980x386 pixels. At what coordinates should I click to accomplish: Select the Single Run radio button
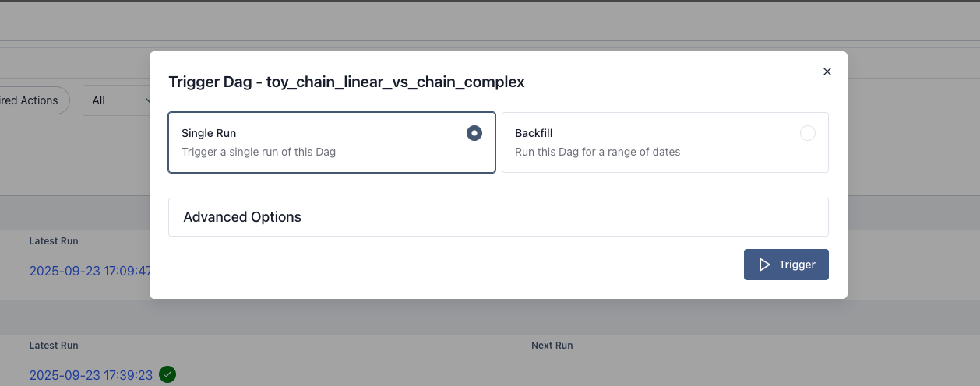point(474,133)
